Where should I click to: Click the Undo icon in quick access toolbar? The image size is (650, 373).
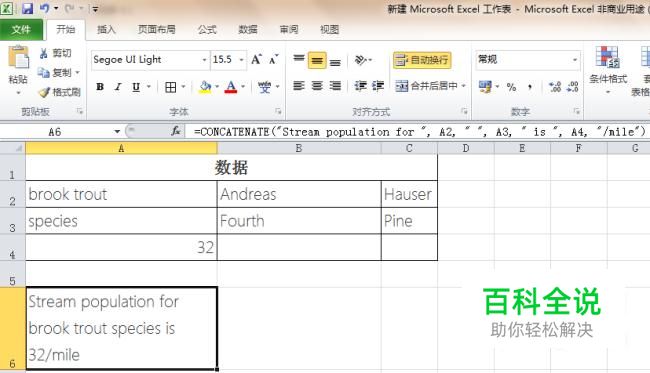pos(45,8)
